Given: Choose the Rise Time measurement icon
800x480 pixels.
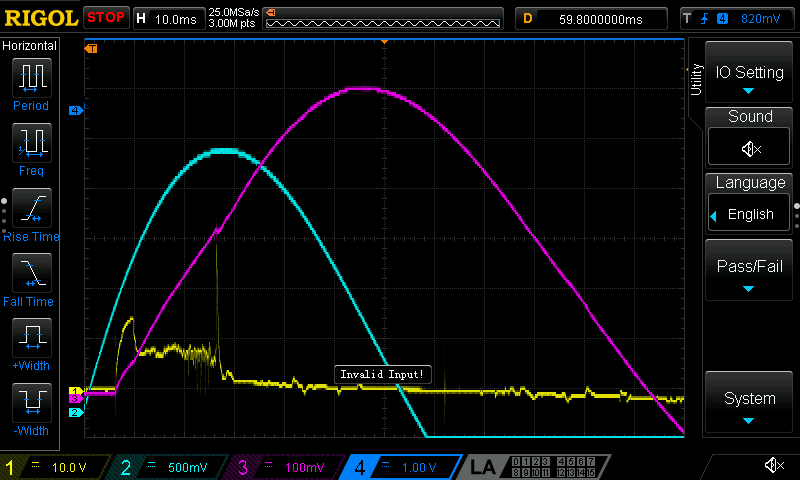Looking at the screenshot, I should coord(30,208).
